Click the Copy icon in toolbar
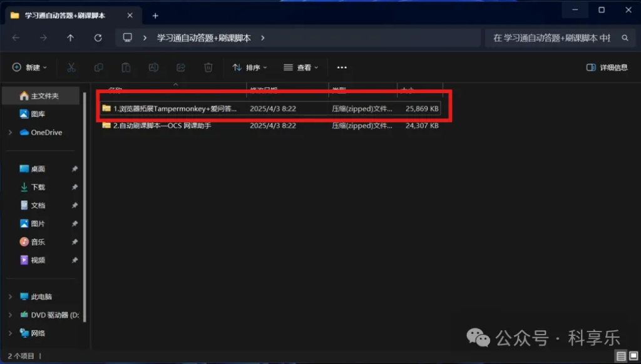The height and width of the screenshot is (364, 641). click(98, 68)
